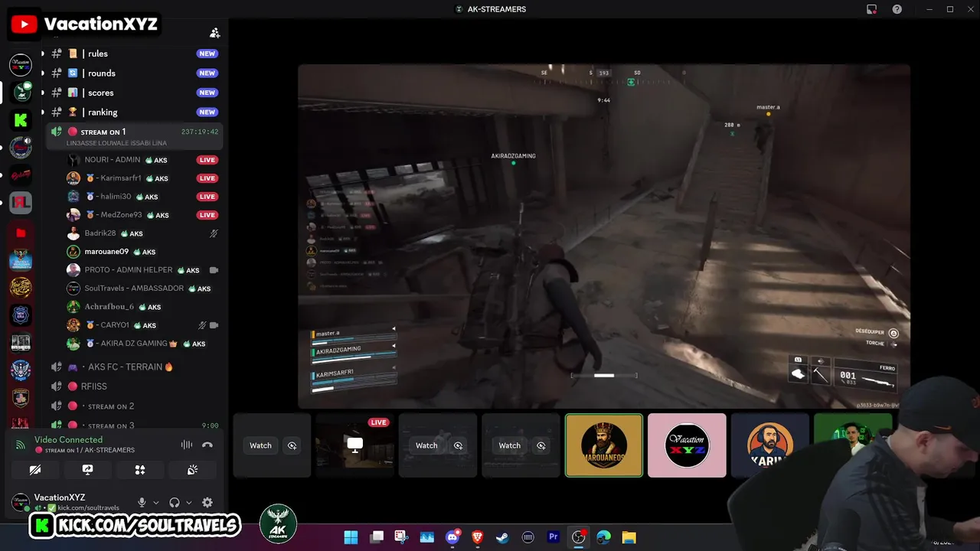
Task: Open the ranking channel
Action: (134, 112)
